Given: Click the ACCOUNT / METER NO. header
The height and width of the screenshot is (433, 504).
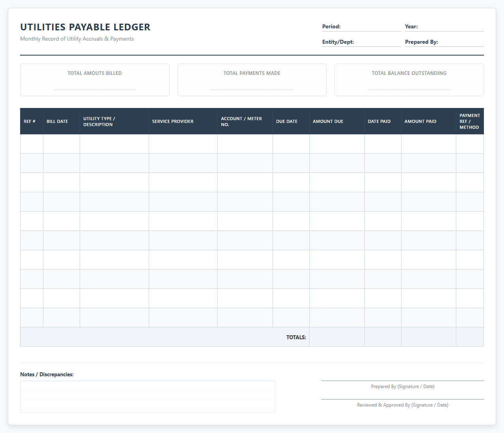Looking at the screenshot, I should coord(245,121).
